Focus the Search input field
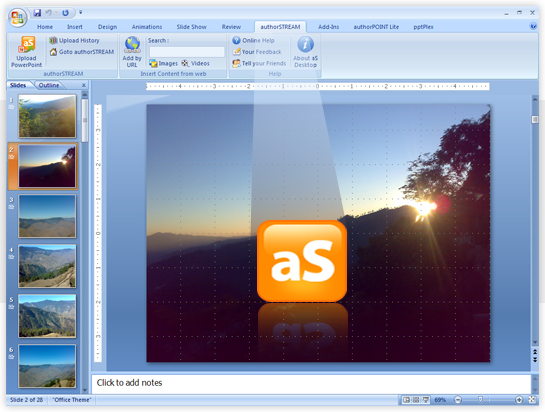This screenshot has height=412, width=545. tap(187, 52)
